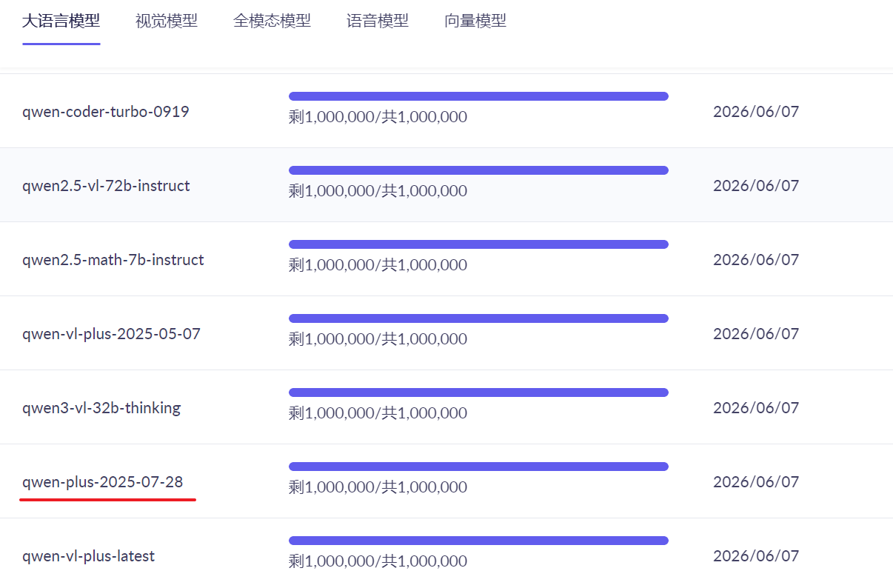Click expiry date 2026/06/07 of qwen2.5-math-7b-instruct

pyautogui.click(x=756, y=260)
